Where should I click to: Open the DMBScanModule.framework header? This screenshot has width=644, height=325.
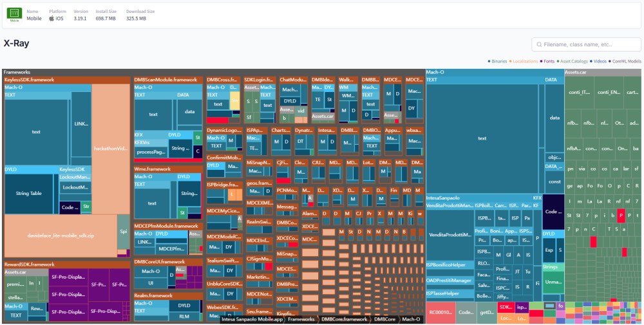(x=168, y=80)
